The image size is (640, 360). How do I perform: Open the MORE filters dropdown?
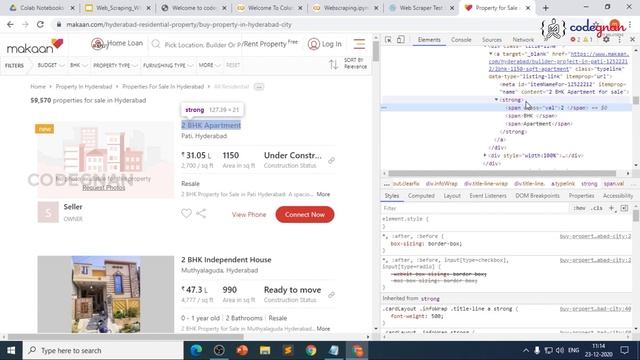(x=209, y=65)
